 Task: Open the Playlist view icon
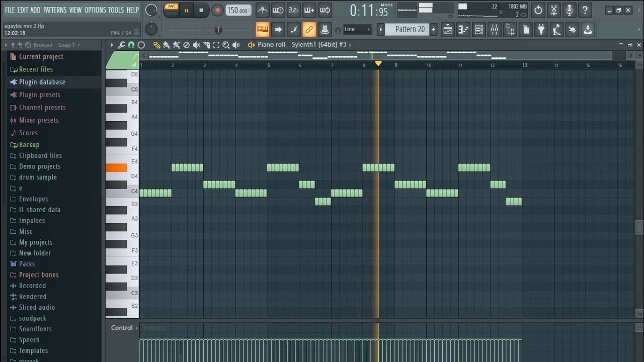tap(447, 30)
